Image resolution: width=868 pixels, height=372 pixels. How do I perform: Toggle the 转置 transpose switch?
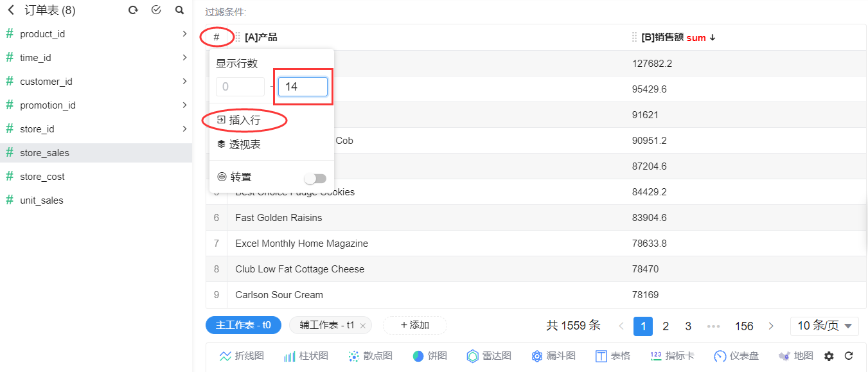coord(315,178)
